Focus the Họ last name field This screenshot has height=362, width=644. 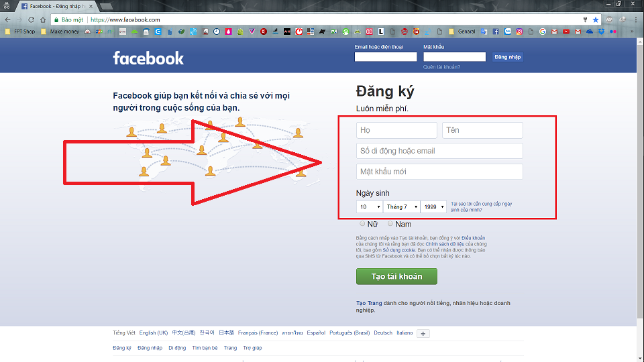tap(396, 130)
